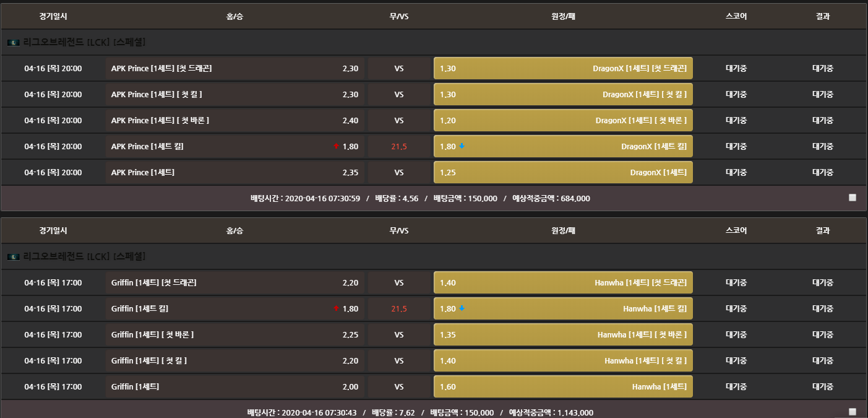Click the 리그오브레전드 [LCK] title above APK Prince rows
This screenshot has height=418, width=868.
(x=84, y=43)
